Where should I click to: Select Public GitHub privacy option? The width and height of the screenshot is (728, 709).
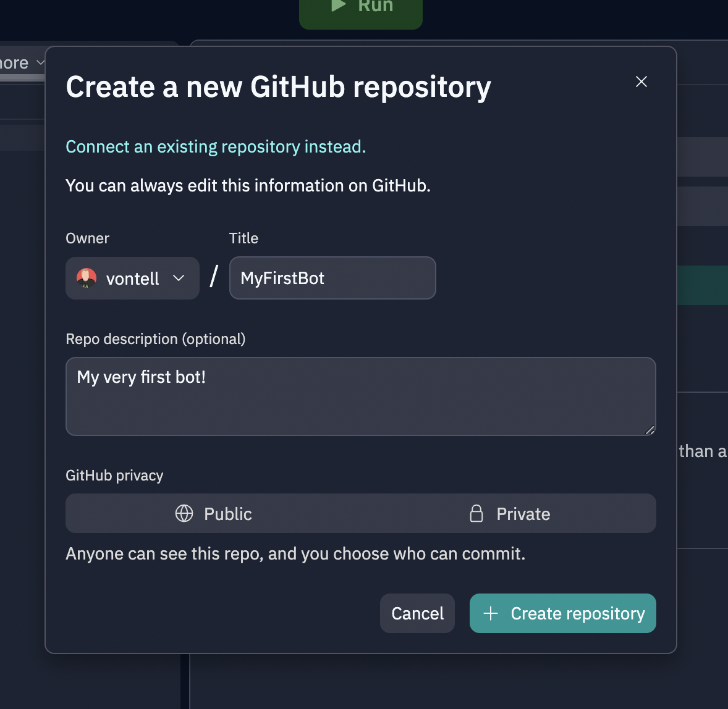(x=214, y=514)
